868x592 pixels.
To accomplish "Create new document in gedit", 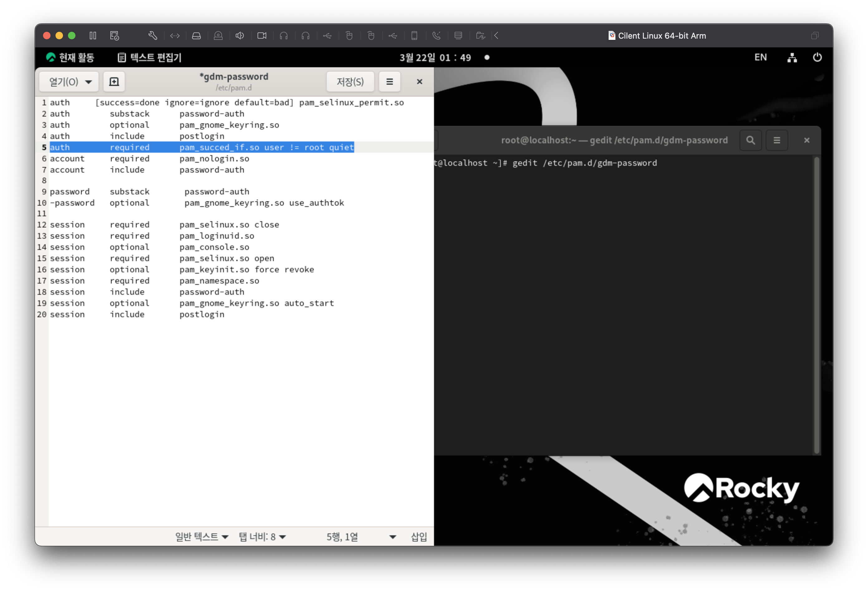I will tap(114, 81).
